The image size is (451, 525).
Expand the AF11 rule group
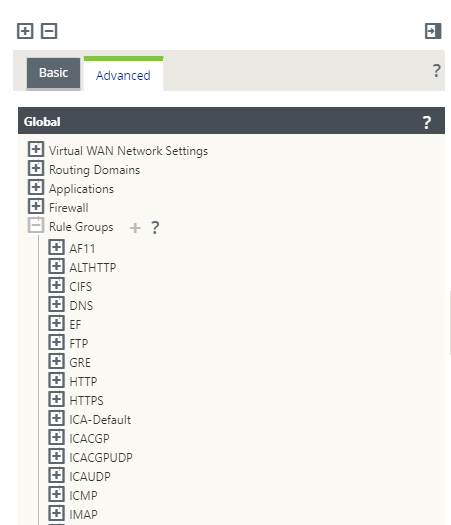tap(56, 247)
